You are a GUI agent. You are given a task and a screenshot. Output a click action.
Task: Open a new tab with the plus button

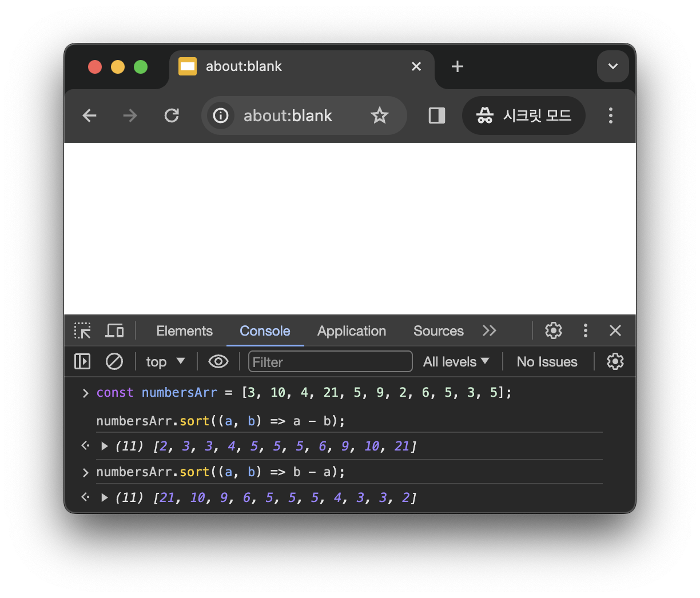[x=458, y=66]
